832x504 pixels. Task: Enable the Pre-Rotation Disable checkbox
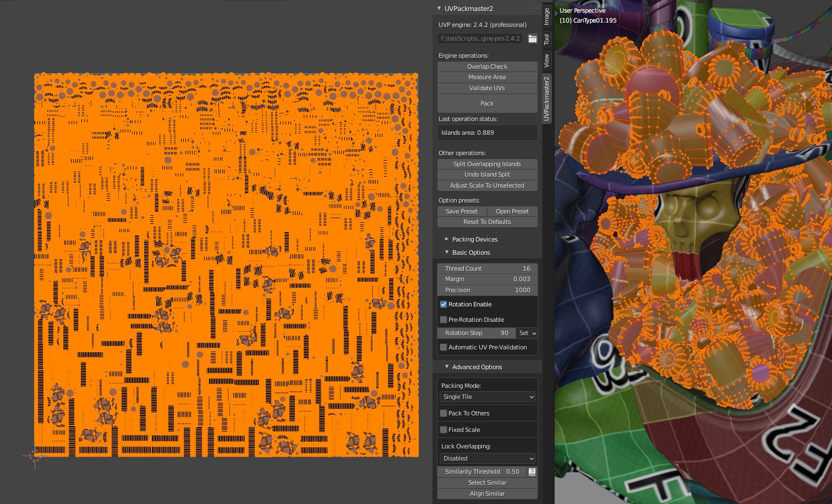click(x=444, y=320)
